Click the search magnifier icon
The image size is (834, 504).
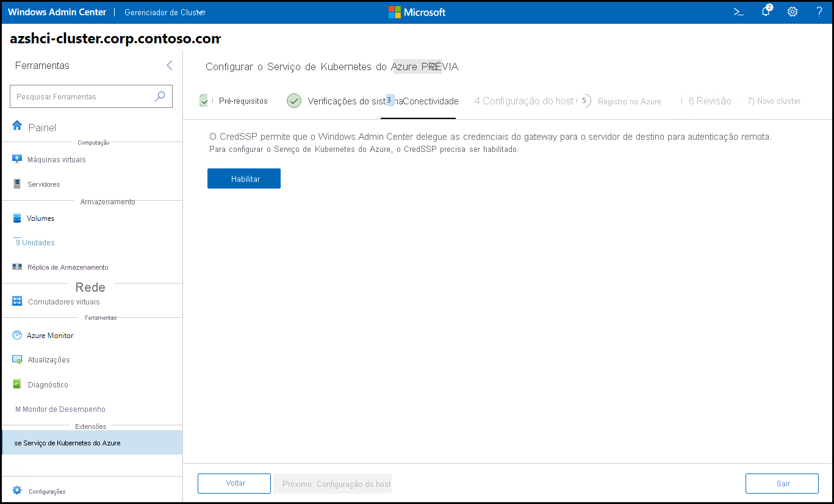[160, 96]
